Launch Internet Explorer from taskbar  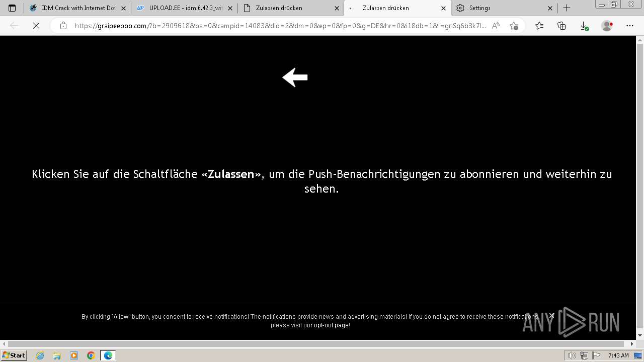click(40, 355)
